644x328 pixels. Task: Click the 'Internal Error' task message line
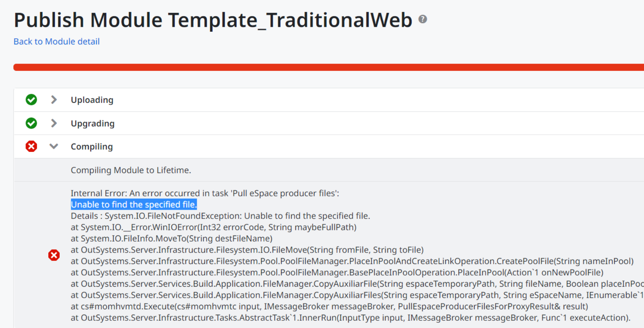205,193
